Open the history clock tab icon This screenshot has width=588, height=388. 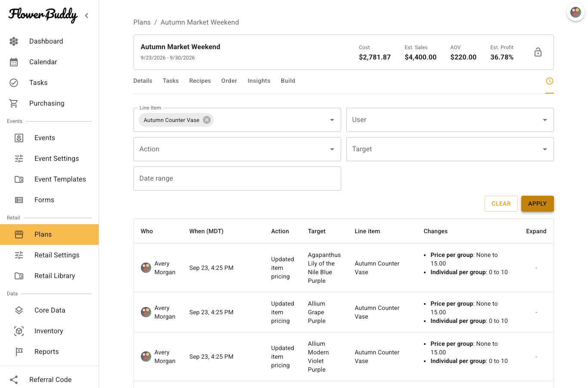point(549,81)
